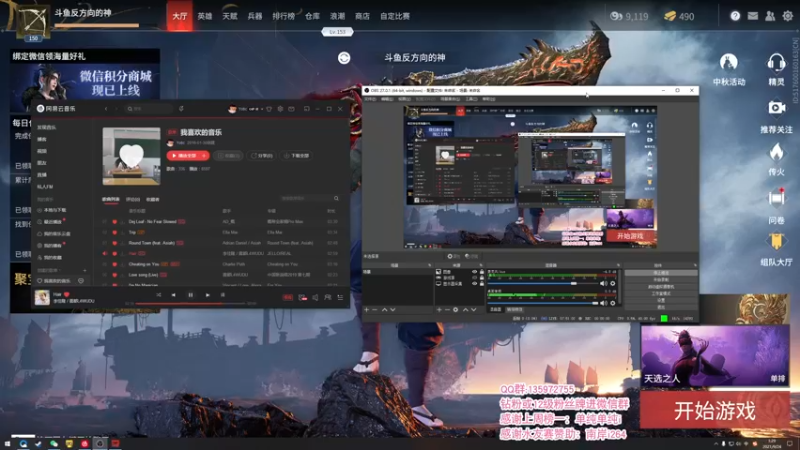
Task: Open the friends icon in game header
Action: click(770, 16)
